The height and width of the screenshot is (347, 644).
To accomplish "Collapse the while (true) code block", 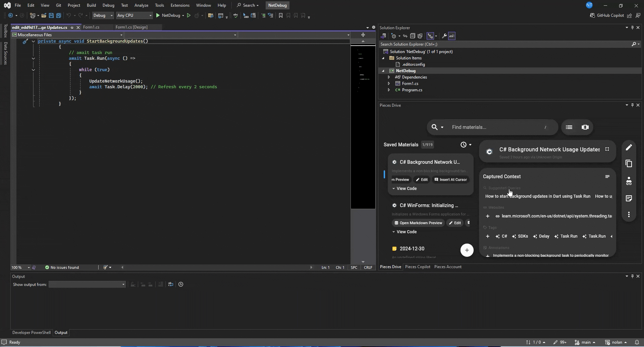I will click(33, 70).
